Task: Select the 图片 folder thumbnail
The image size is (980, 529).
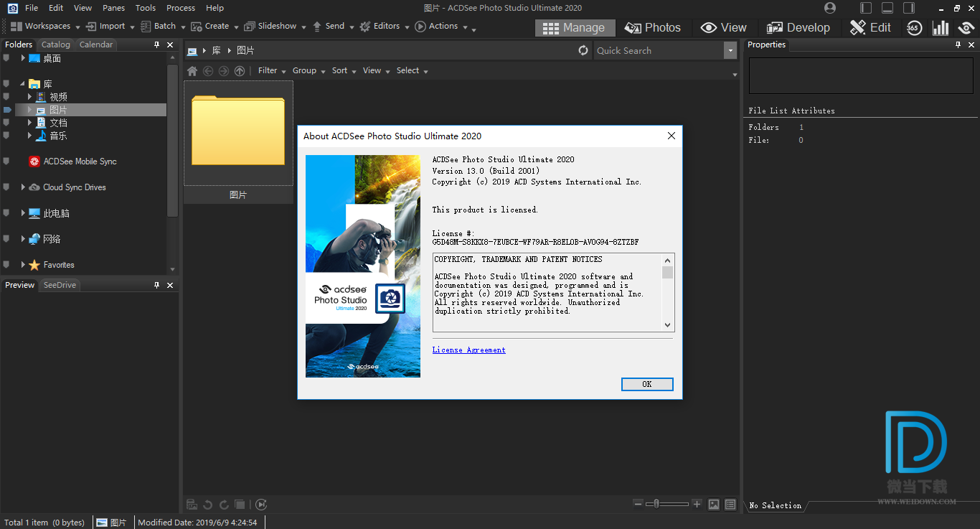Action: (238, 142)
